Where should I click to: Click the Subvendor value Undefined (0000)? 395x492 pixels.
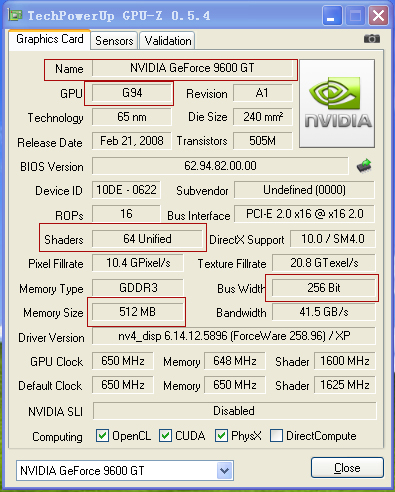(304, 190)
